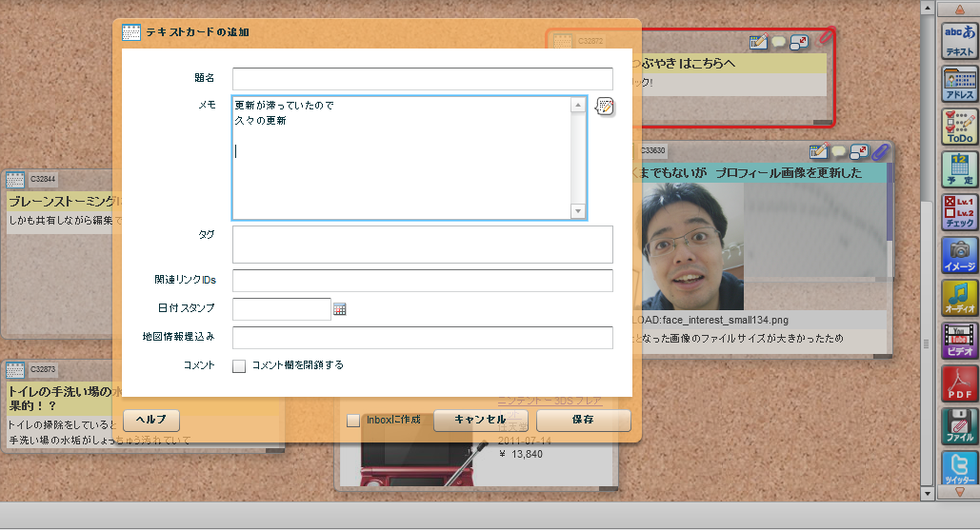Viewport: 980px width, 530px height.
Task: Click the ヘルプ button
Action: coord(151,420)
